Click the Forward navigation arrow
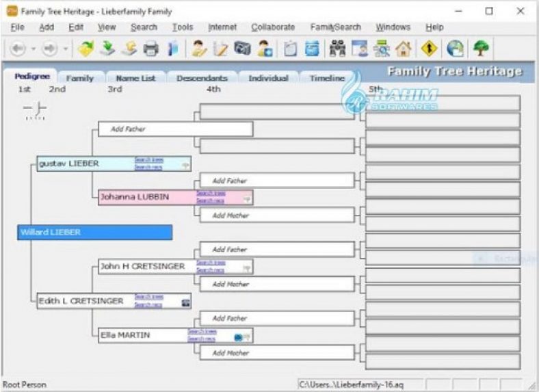 (x=50, y=49)
